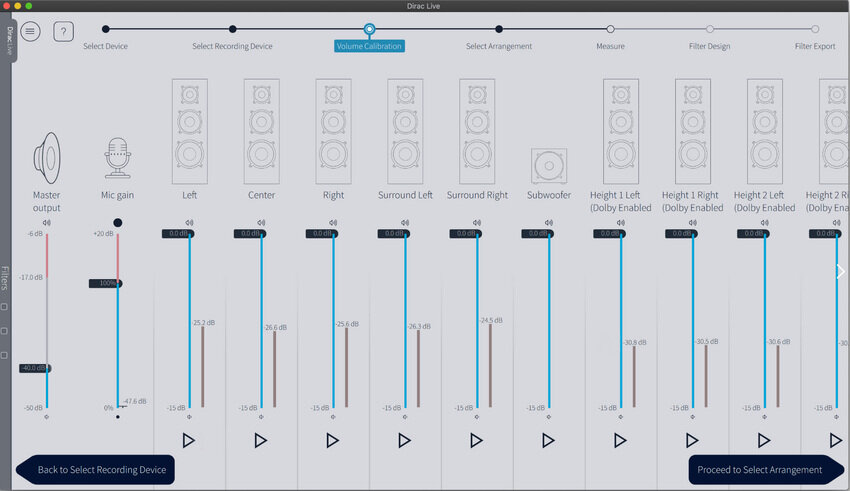The width and height of the screenshot is (850, 491).
Task: Play test signal on Surround Right
Action: (476, 440)
